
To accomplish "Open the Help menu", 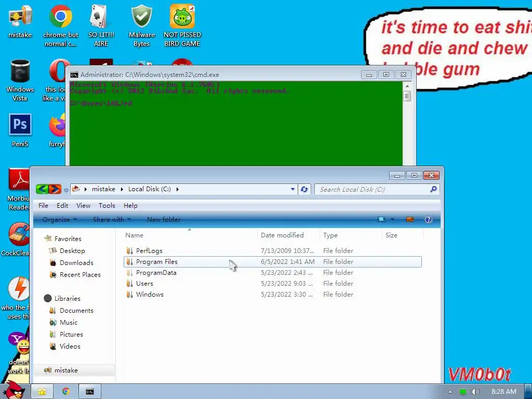I will [130, 206].
